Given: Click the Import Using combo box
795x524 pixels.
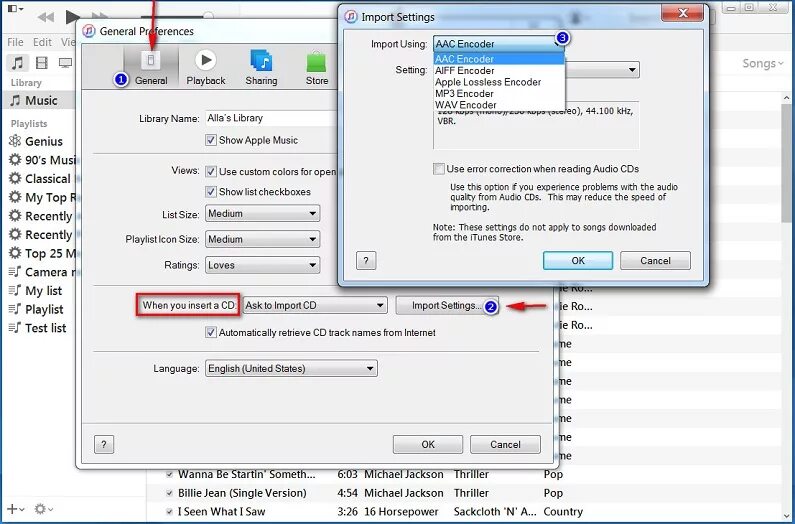Looking at the screenshot, I should click(498, 44).
